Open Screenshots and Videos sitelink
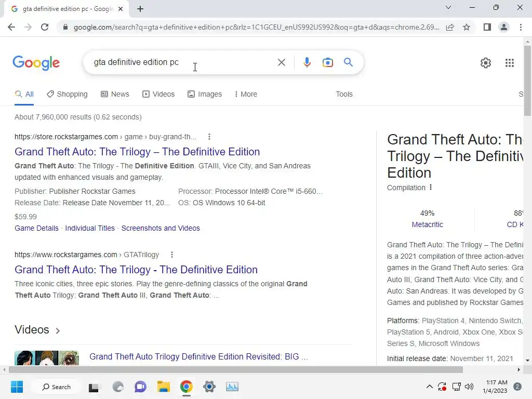The height and width of the screenshot is (399, 532). [161, 229]
